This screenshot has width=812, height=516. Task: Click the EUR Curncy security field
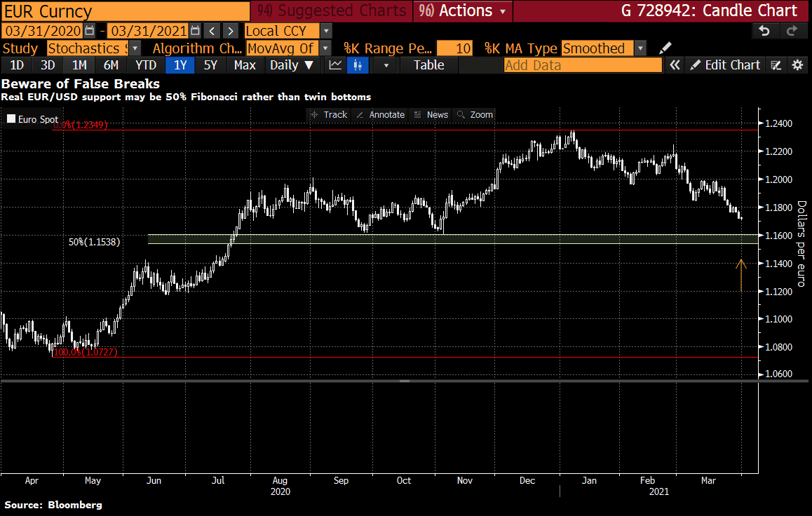[126, 11]
